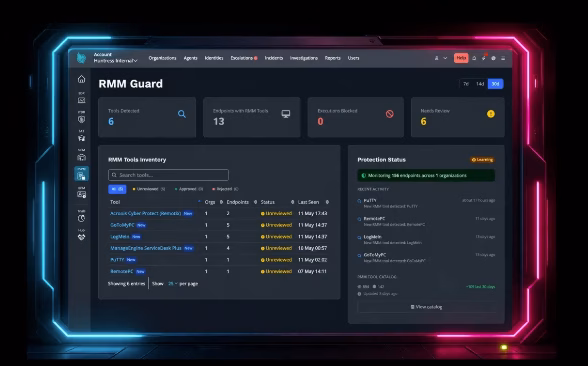Click the icon beside RemotePC in Recent Activity

(x=359, y=219)
